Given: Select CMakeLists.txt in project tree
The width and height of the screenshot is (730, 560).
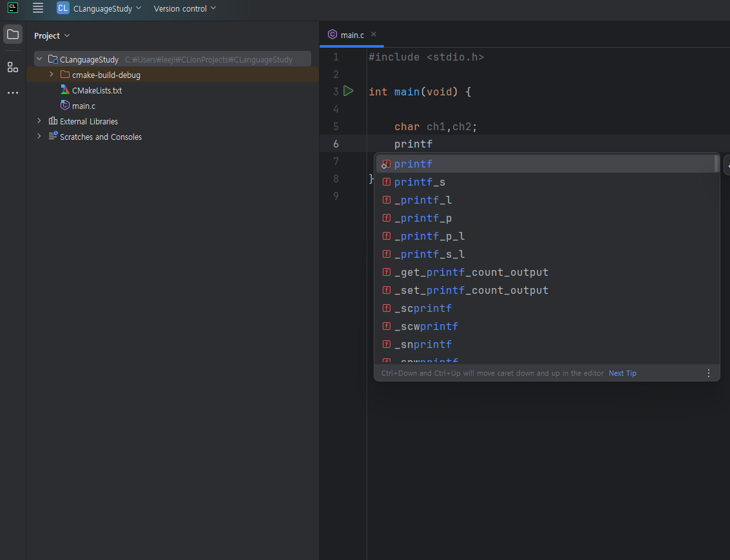Looking at the screenshot, I should (97, 90).
